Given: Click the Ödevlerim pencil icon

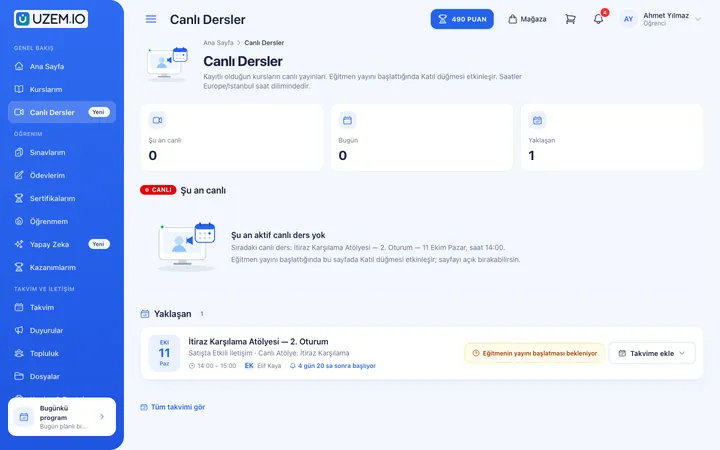Looking at the screenshot, I should (x=19, y=175).
